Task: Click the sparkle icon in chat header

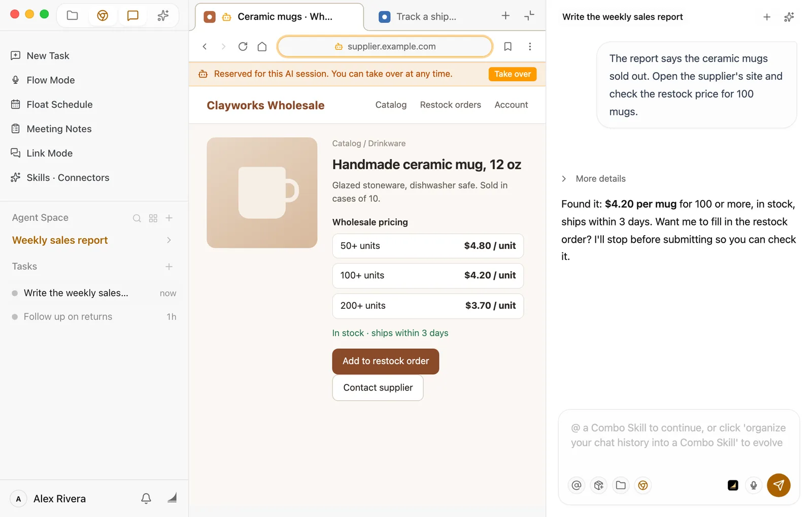Action: (789, 17)
